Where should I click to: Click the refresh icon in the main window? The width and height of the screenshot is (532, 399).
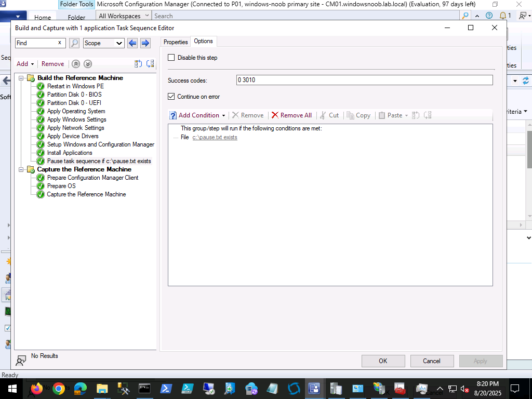click(526, 81)
